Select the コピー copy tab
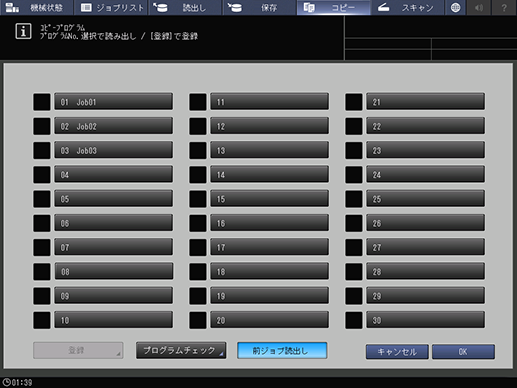Image resolution: width=517 pixels, height=388 pixels. (333, 7)
